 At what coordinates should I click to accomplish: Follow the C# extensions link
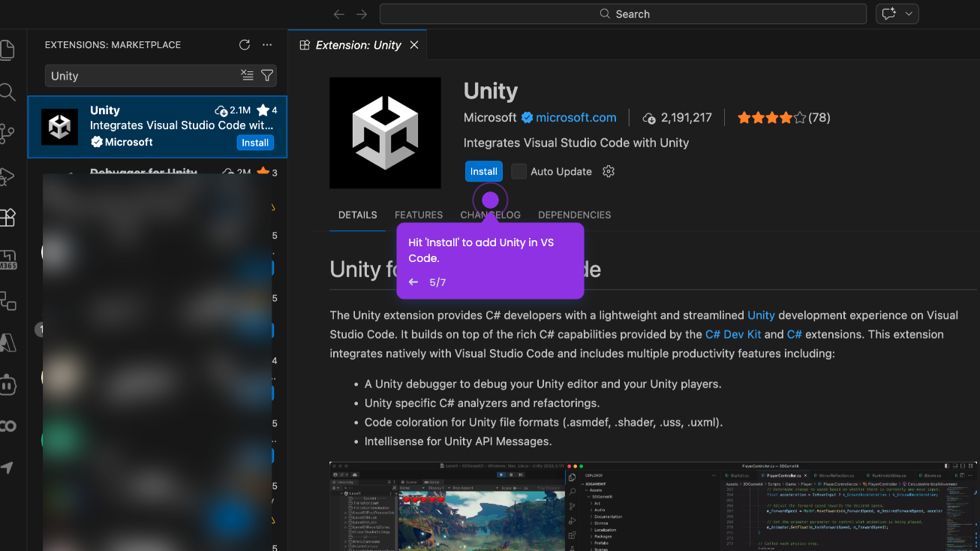point(794,334)
